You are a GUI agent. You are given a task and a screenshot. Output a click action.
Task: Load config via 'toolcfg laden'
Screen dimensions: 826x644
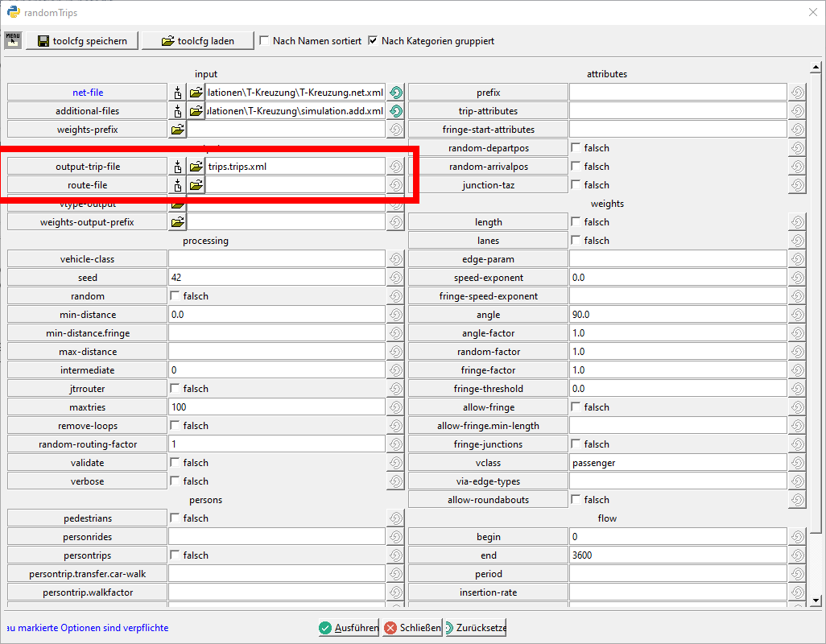pos(198,41)
